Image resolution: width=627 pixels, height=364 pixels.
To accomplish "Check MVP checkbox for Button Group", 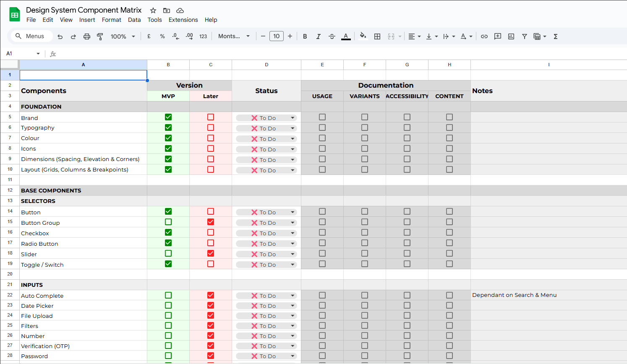I will pyautogui.click(x=168, y=222).
